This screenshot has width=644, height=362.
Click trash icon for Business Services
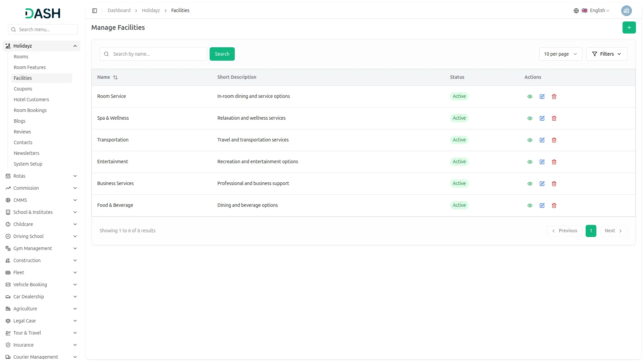(x=554, y=184)
